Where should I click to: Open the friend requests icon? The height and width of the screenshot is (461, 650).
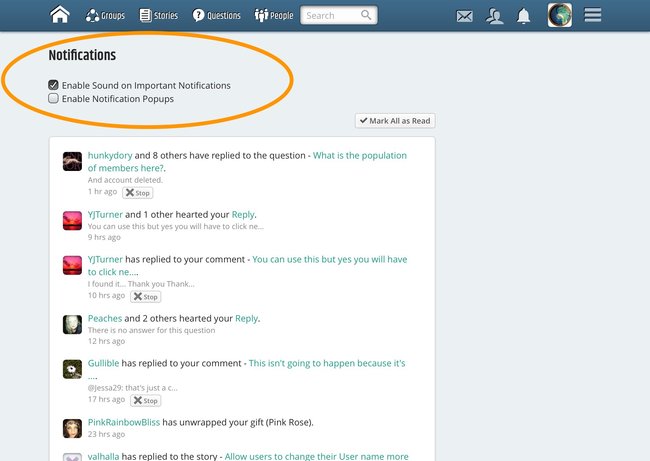coord(494,16)
